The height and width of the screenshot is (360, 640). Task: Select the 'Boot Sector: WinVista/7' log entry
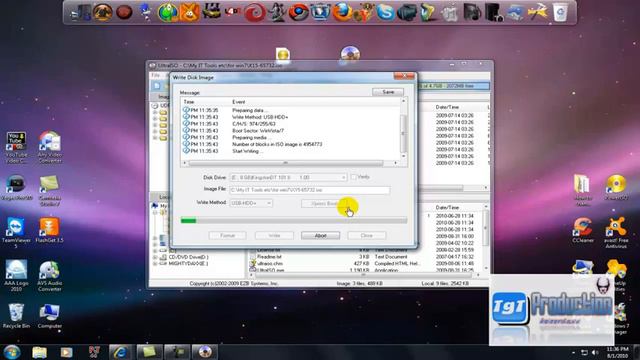pyautogui.click(x=258, y=131)
